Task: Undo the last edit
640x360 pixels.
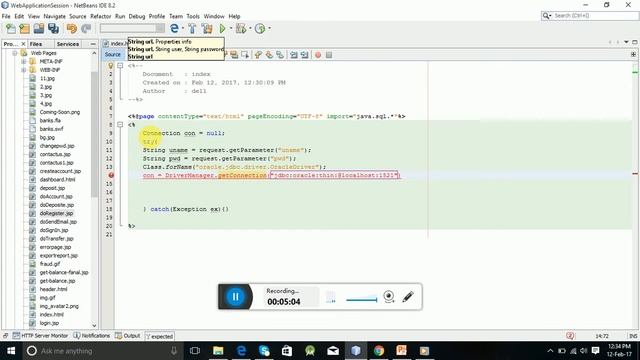Action: tap(72, 29)
